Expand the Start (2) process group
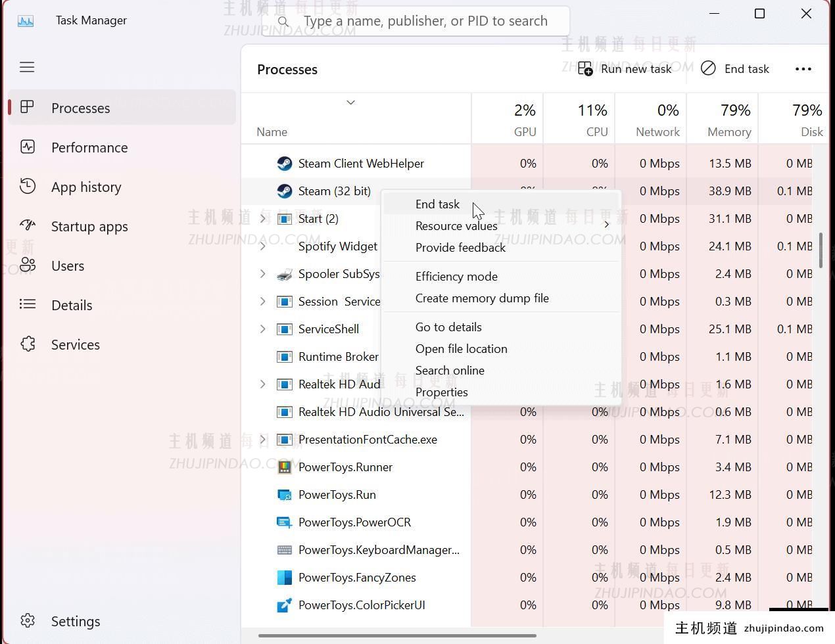 point(262,218)
